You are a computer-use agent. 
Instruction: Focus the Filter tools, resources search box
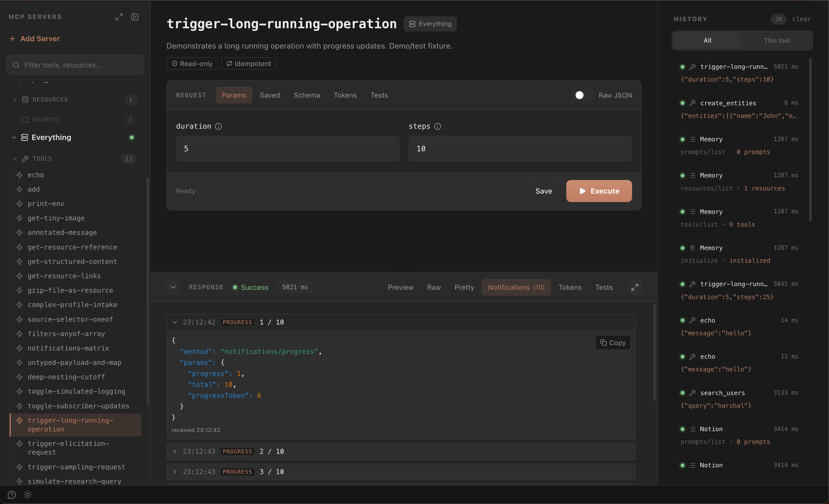pos(75,65)
